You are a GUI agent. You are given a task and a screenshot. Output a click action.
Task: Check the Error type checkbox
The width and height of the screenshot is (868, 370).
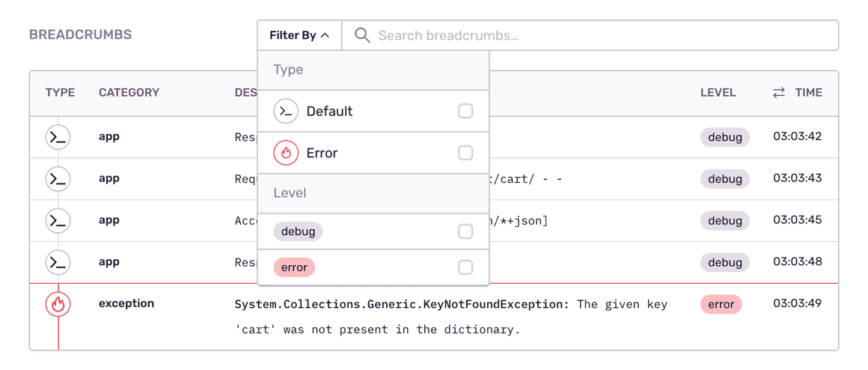coord(465,153)
